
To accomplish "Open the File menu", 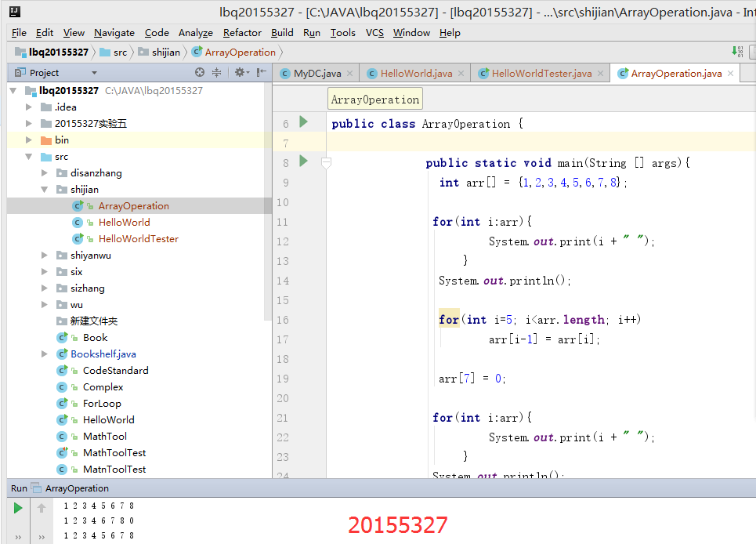I will point(19,33).
